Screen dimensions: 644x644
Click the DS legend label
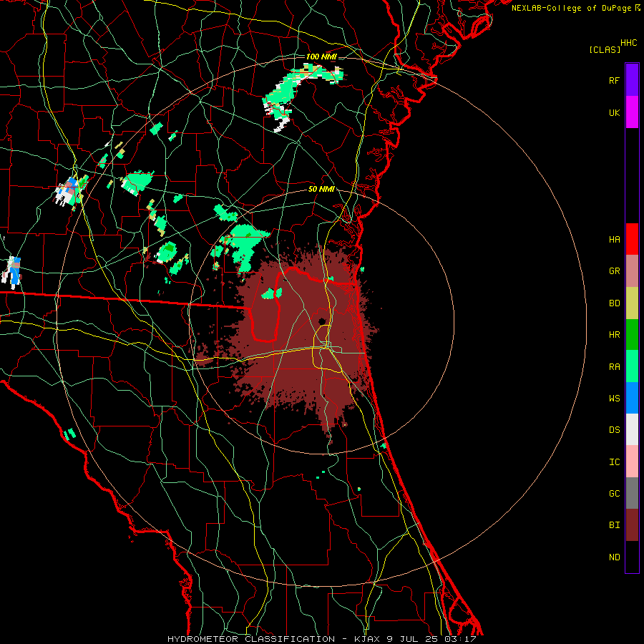tap(614, 430)
